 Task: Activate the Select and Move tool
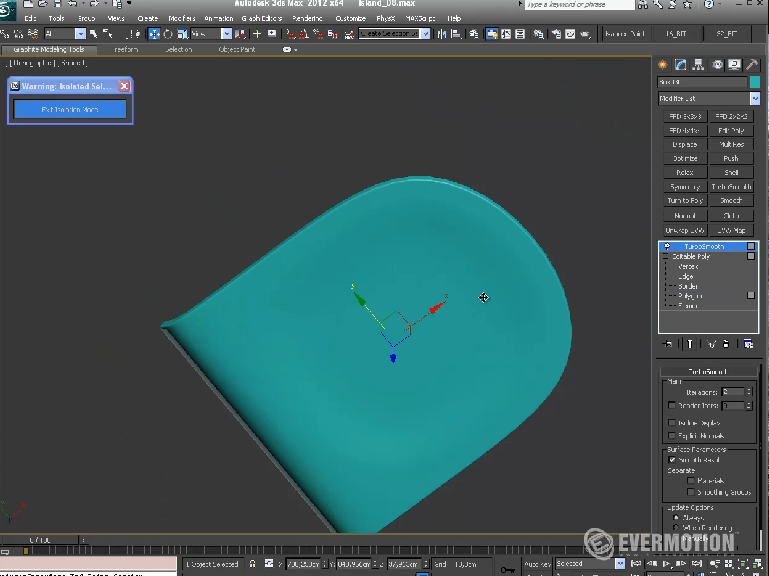click(154, 34)
